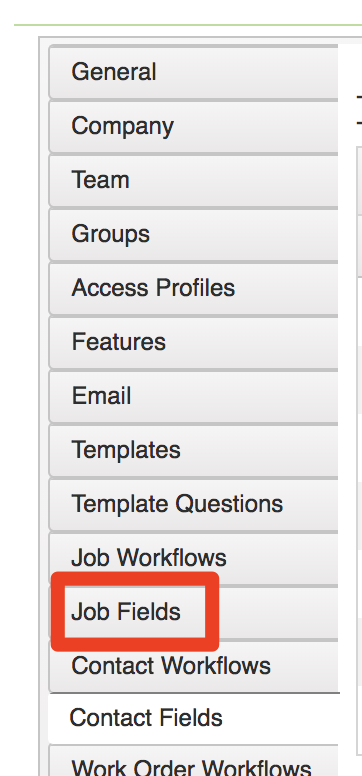Select the Company tab
This screenshot has height=776, width=362.
194,126
